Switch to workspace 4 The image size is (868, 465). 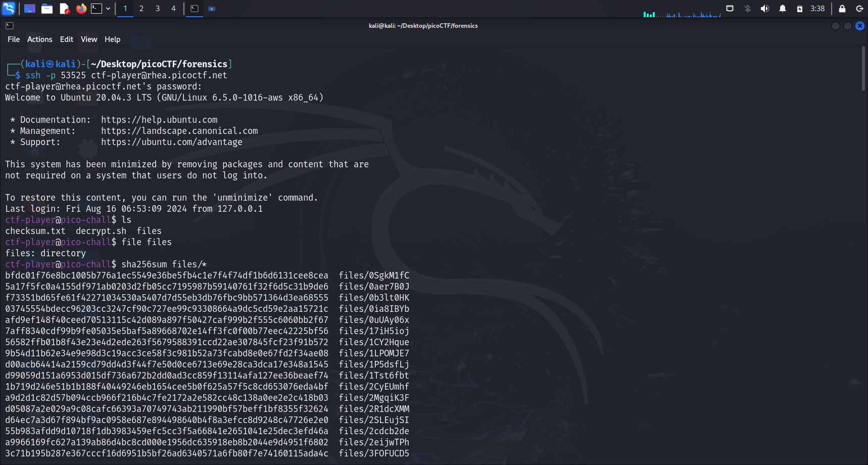[173, 9]
